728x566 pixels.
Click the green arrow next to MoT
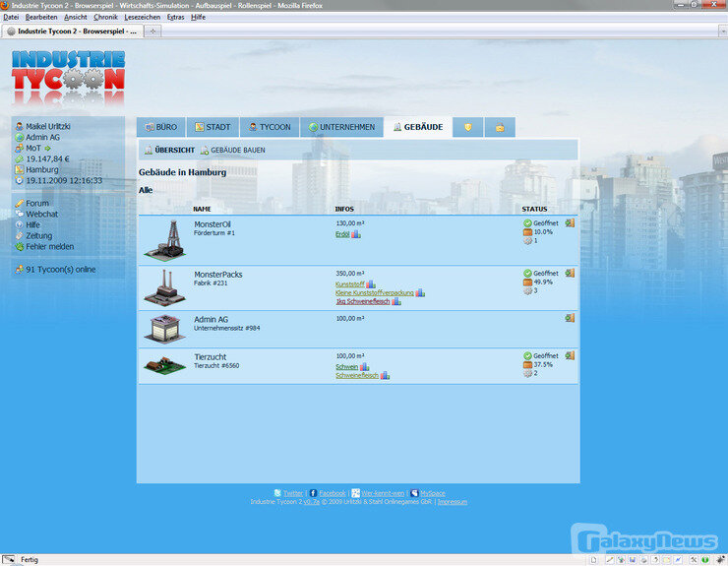pyautogui.click(x=47, y=149)
